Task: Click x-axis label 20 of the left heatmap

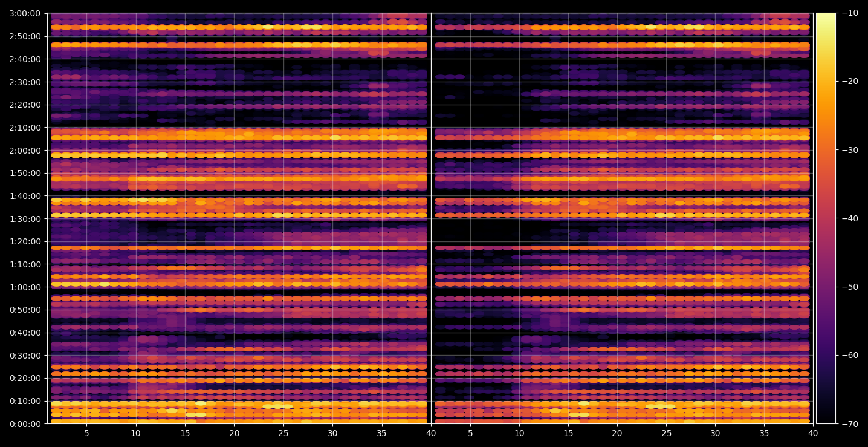Action: [234, 434]
